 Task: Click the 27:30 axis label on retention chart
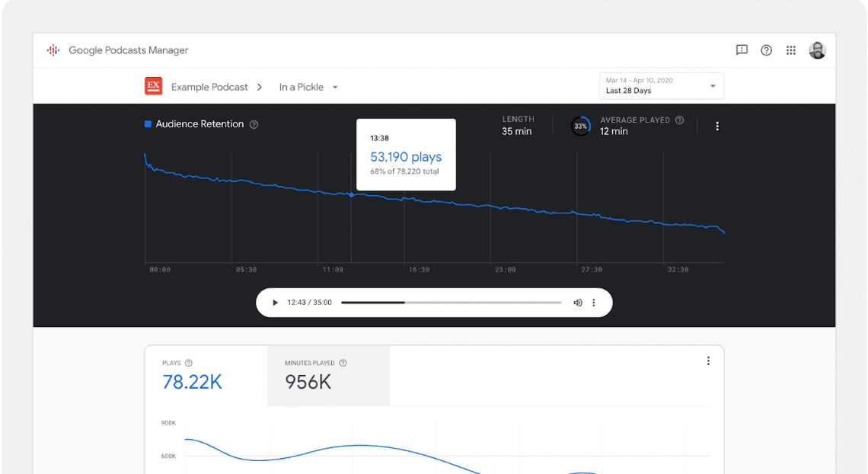(592, 270)
